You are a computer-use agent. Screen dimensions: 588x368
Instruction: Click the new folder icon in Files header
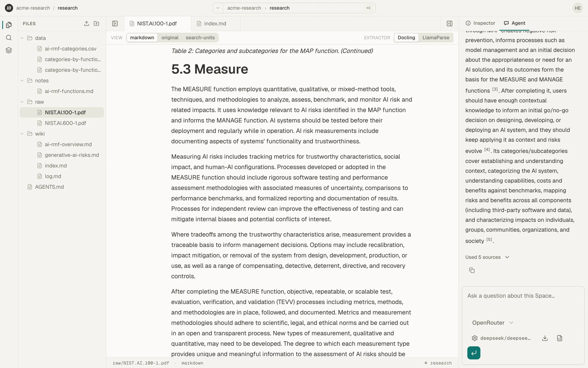(96, 24)
